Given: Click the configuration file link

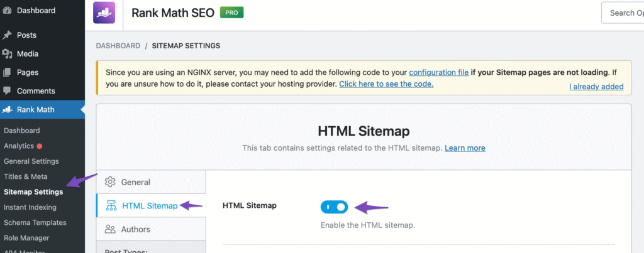Looking at the screenshot, I should point(438,72).
